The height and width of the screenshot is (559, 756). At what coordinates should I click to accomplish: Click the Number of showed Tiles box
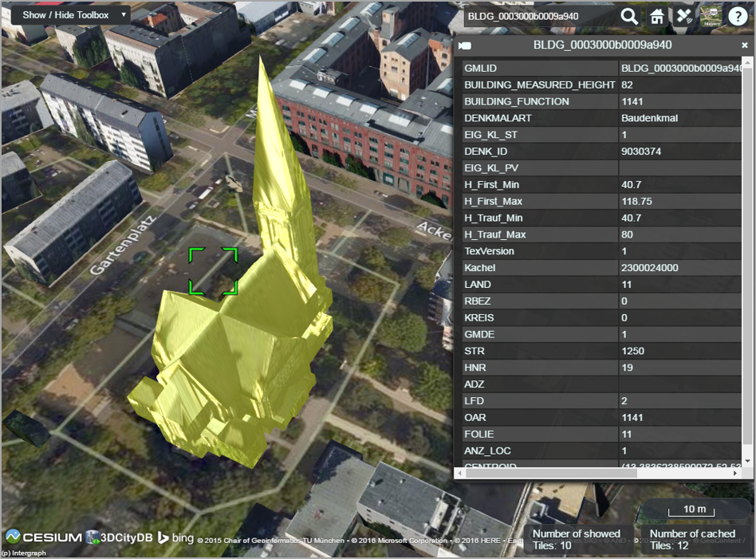click(x=577, y=540)
